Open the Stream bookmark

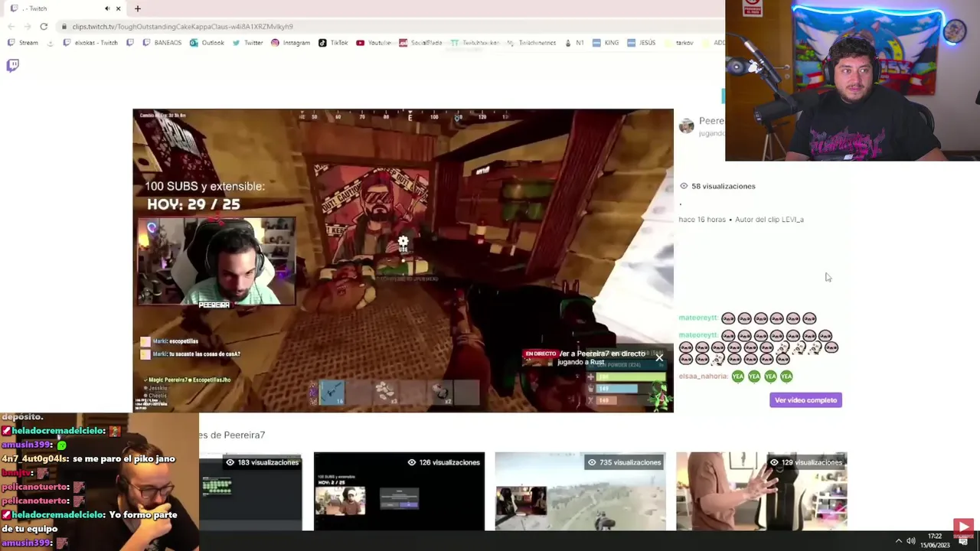[23, 43]
